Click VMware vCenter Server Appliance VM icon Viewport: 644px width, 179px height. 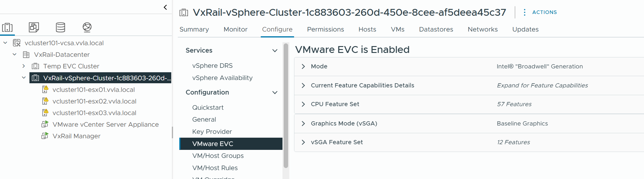coord(45,124)
